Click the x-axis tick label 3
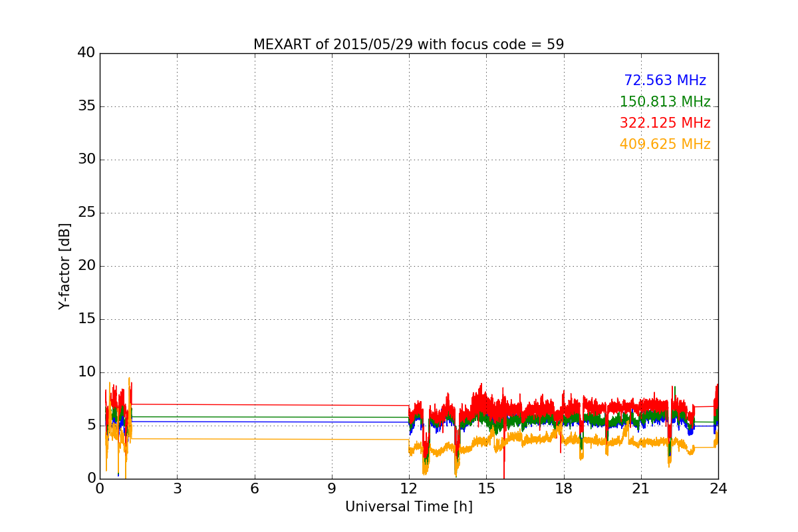Viewport: 798px width, 532px height. [x=177, y=489]
